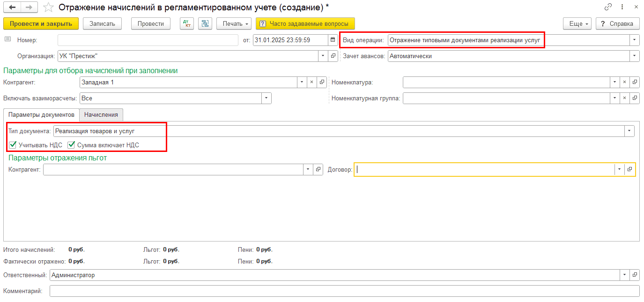Open document structure icon in toolbar
This screenshot has width=644, height=302.
tap(205, 24)
